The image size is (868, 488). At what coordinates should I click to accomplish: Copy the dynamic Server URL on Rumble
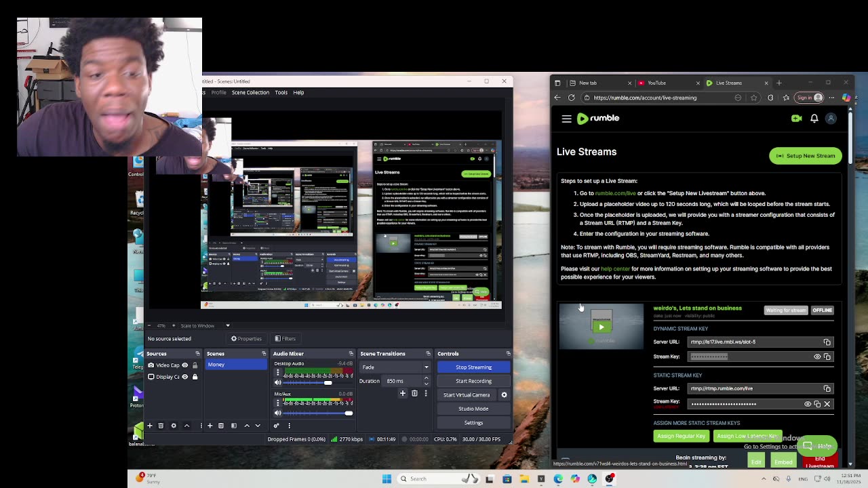click(827, 342)
